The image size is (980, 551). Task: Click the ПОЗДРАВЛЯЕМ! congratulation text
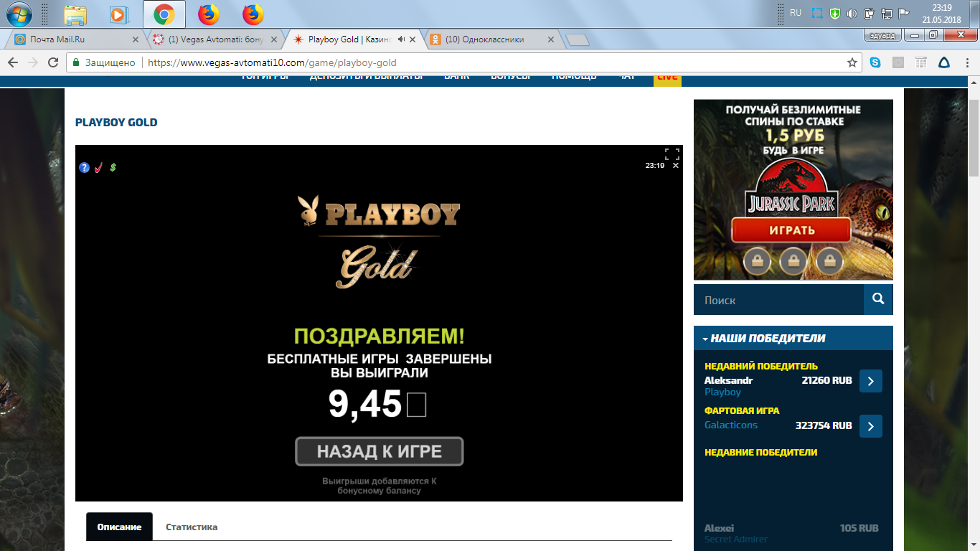point(380,335)
